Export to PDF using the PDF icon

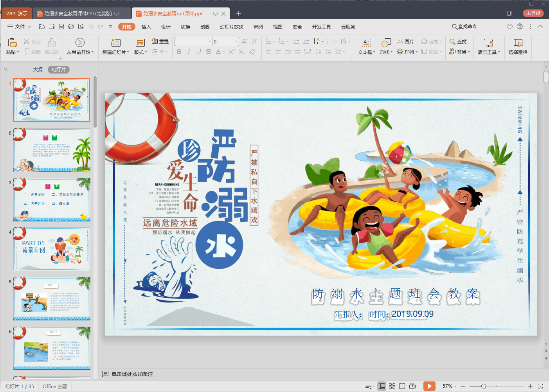[61, 27]
